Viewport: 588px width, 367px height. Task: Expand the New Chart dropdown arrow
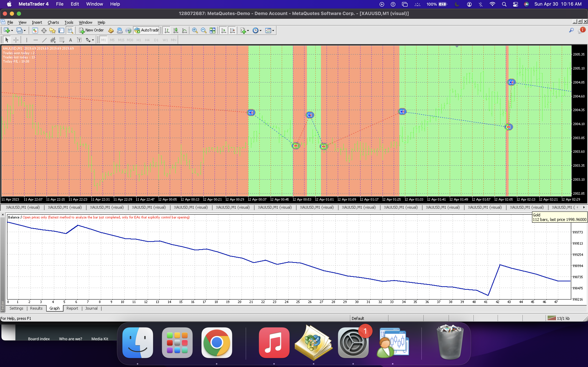12,31
